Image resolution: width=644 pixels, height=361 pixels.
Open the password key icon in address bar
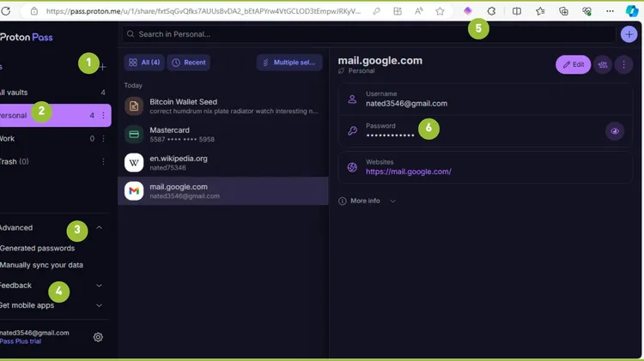[x=376, y=11]
